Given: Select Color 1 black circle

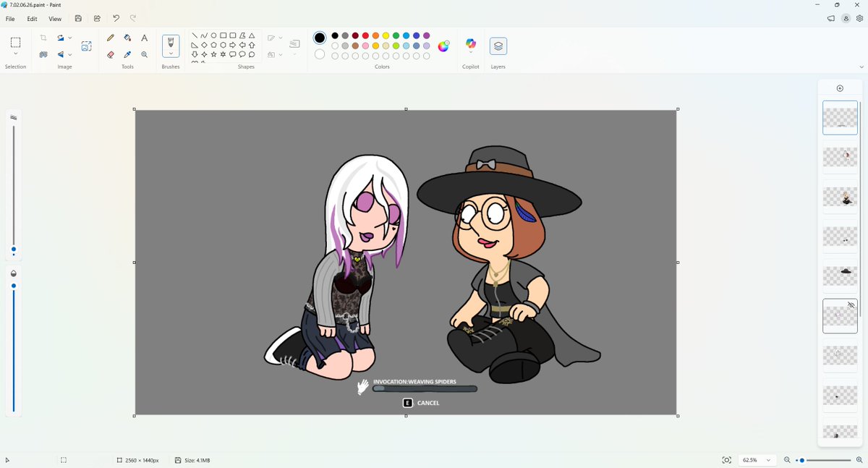Looking at the screenshot, I should (x=320, y=38).
